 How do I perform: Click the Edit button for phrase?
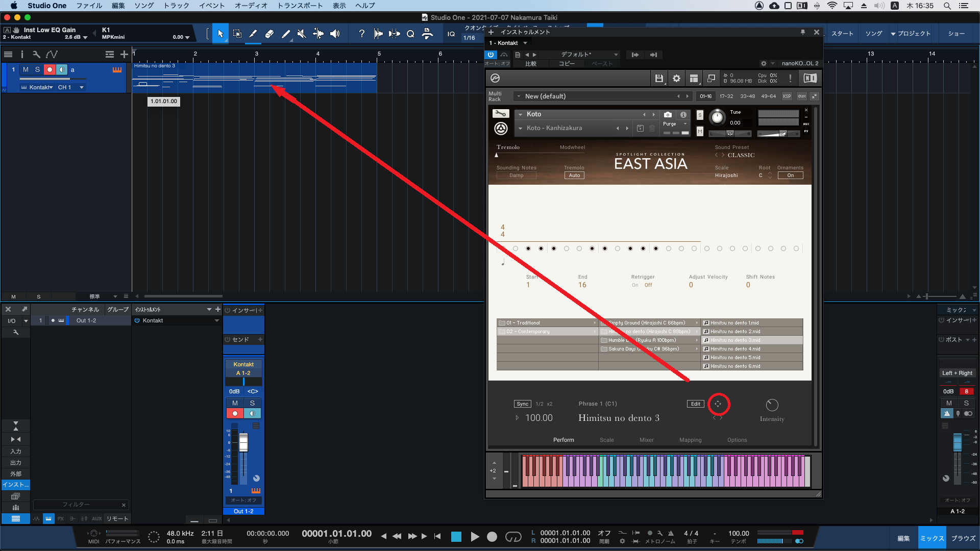695,404
